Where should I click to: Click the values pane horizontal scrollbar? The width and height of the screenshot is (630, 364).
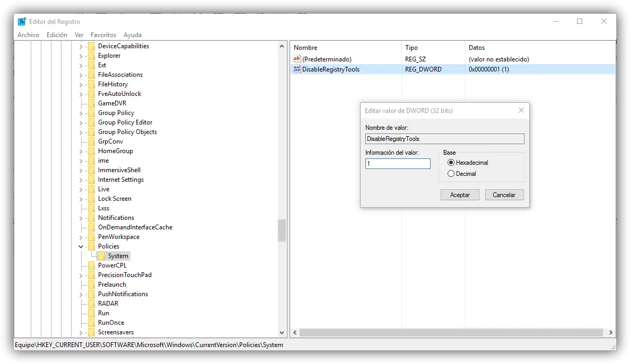[x=451, y=332]
